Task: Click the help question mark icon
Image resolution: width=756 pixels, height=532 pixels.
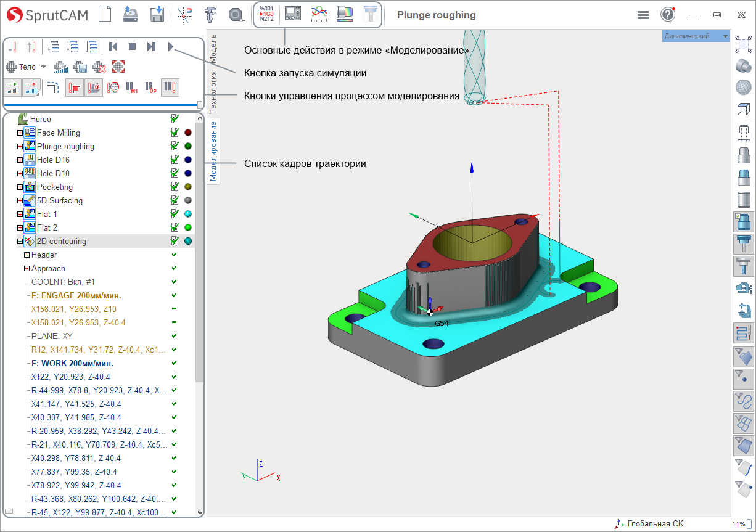Action: [x=667, y=15]
